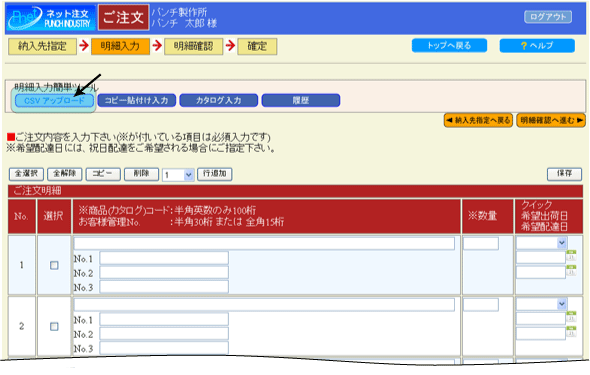Open calendar icon for row 1 希望配達日
Viewport: 590px width, 375px height.
click(571, 270)
